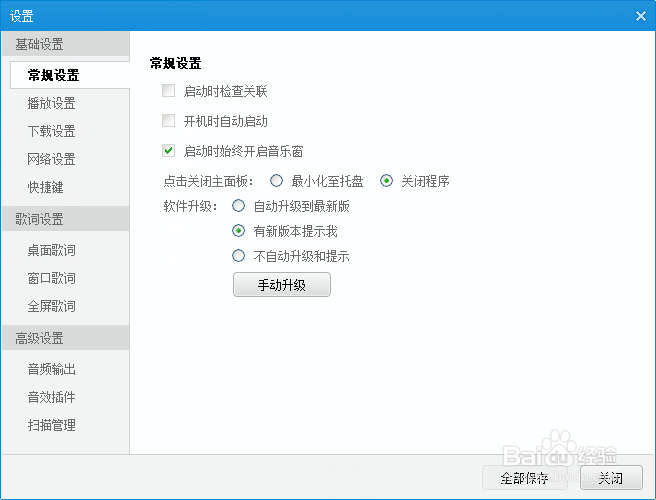This screenshot has height=500, width=656.
Task: Click the 软件升级 label
Action: coord(190,206)
